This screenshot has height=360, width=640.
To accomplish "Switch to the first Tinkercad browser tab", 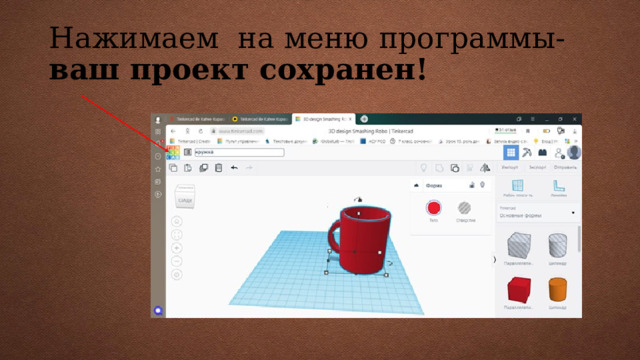I will pos(197,119).
